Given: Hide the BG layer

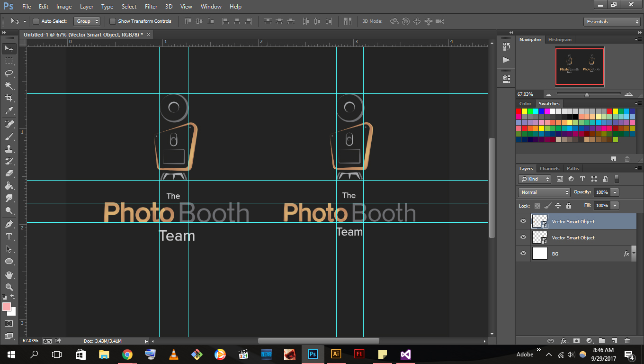Looking at the screenshot, I should [x=523, y=253].
